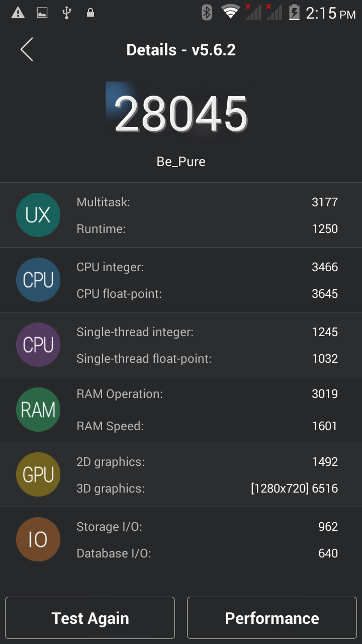Open the Performance button
362x644 pixels.
pos(272,618)
